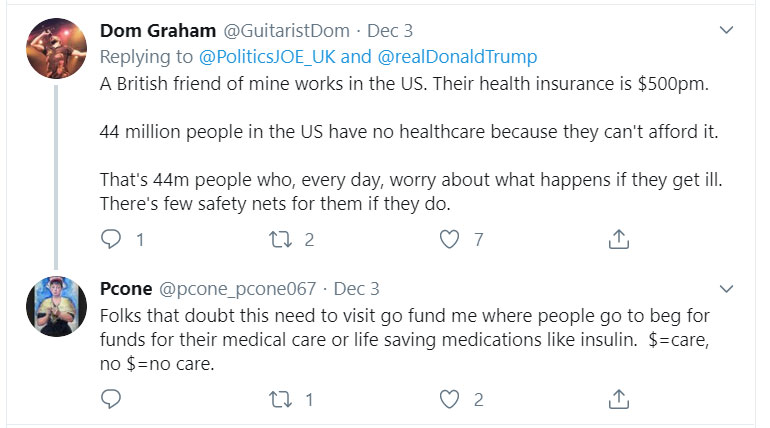
Task: Share Pcone's tweet
Action: click(x=619, y=399)
